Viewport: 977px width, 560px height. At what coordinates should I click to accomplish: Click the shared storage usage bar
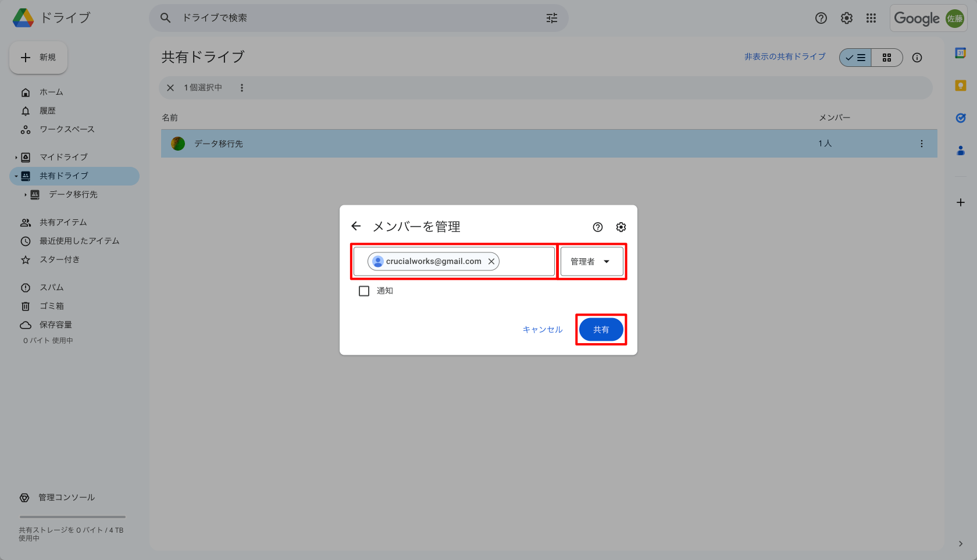[73, 517]
